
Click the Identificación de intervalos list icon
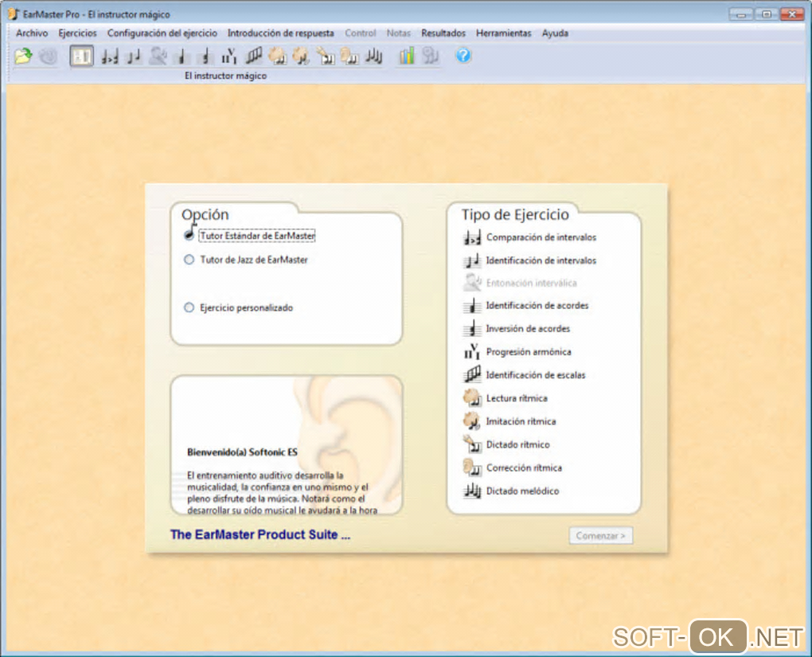click(472, 260)
